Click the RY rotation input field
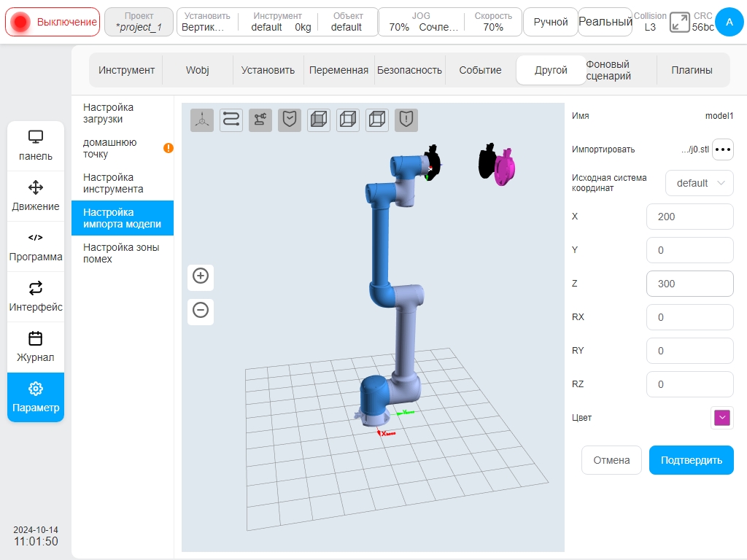This screenshot has width=747, height=560. (690, 351)
